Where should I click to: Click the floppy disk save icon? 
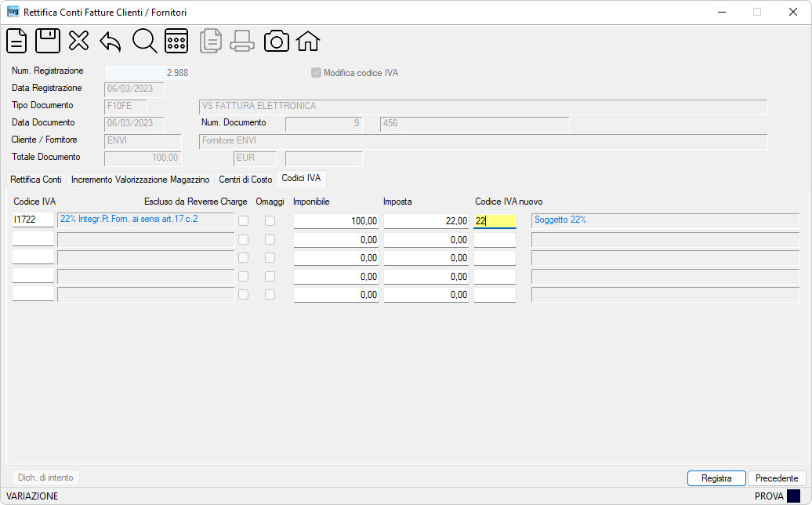pyautogui.click(x=48, y=41)
